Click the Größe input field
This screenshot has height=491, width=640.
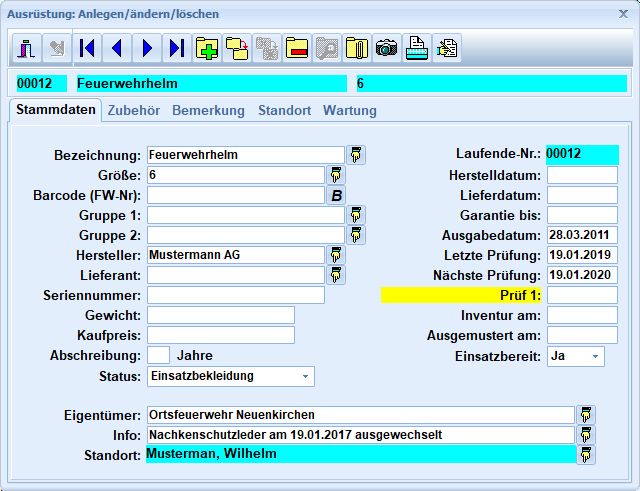(236, 175)
